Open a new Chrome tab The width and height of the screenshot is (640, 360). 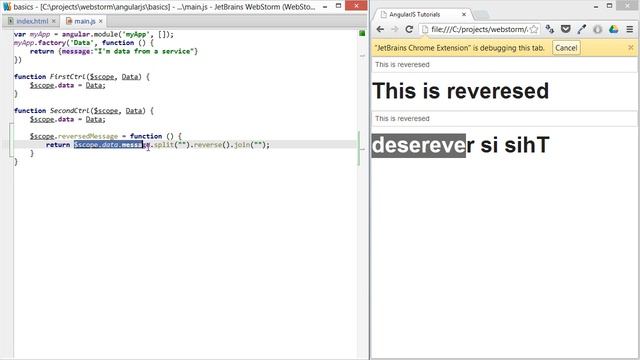point(481,15)
